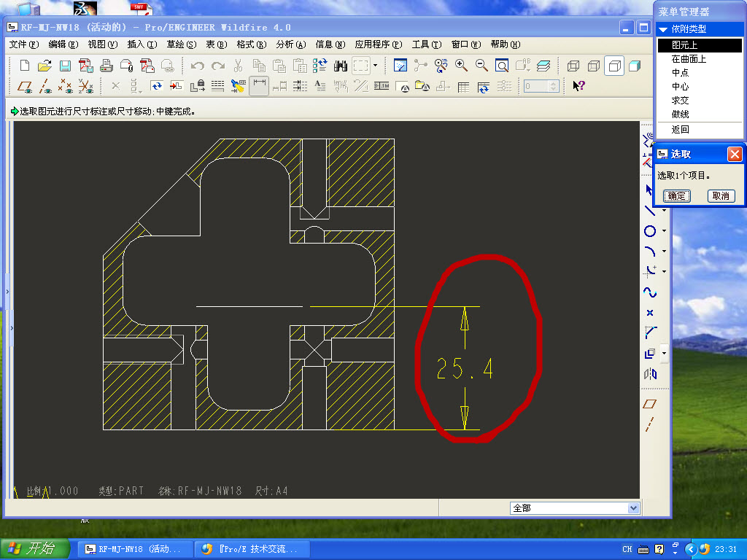Image resolution: width=747 pixels, height=560 pixels.
Task: Open a file with the folder icon
Action: tap(44, 66)
